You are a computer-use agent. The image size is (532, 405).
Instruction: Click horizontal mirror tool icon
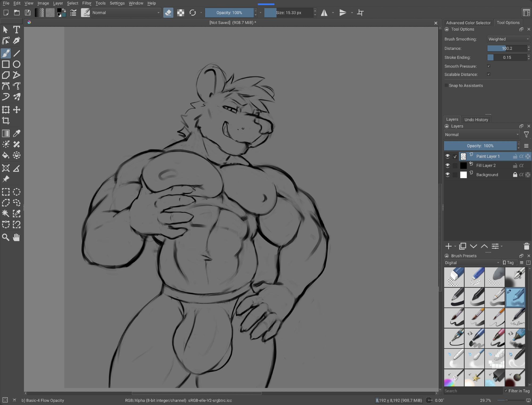click(x=324, y=13)
